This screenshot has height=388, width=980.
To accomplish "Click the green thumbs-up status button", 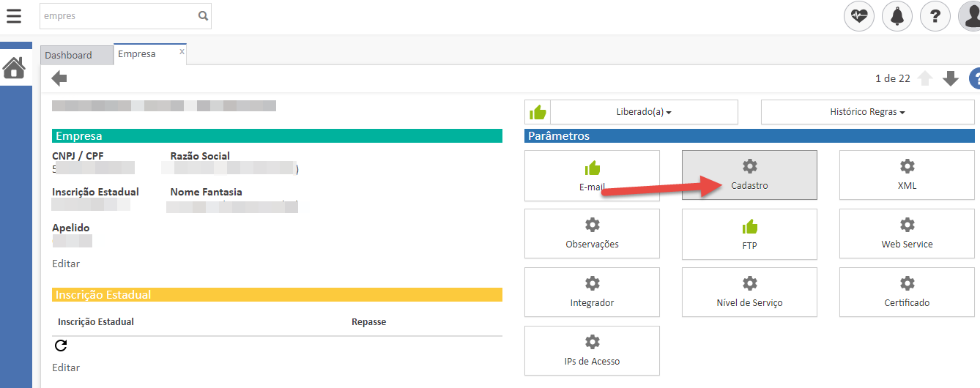I will (538, 112).
